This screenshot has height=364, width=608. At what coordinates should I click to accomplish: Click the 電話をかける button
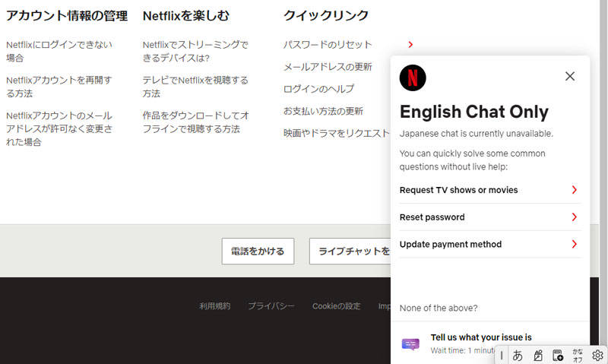coord(258,252)
